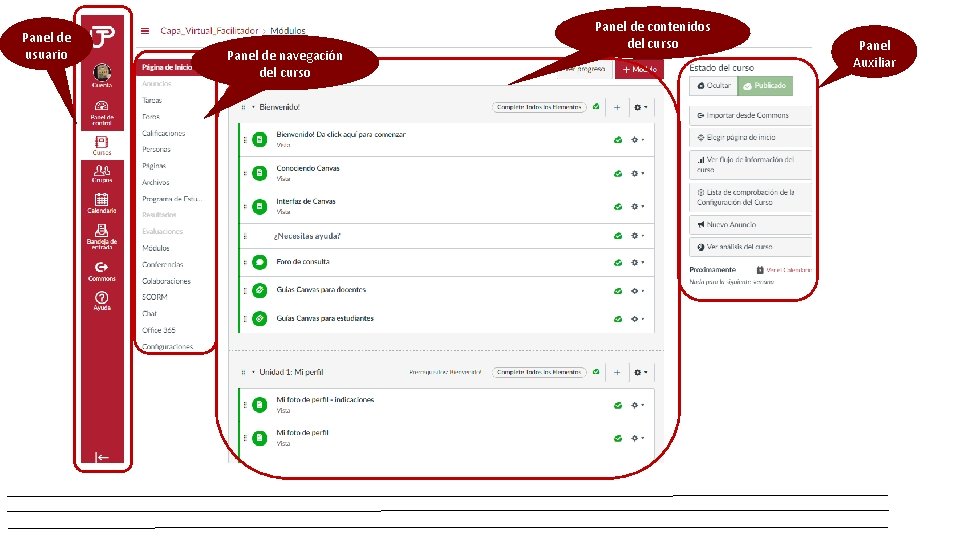Click the Ocultar course status button
Image resolution: width=960 pixels, height=540 pixels.
coord(714,86)
